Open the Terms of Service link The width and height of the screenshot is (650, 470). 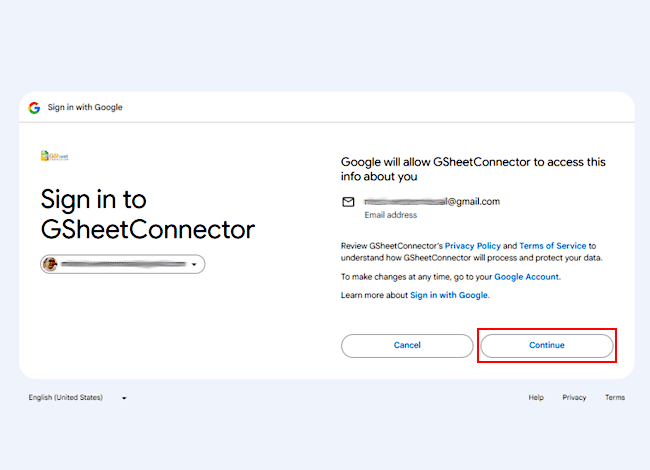[552, 245]
